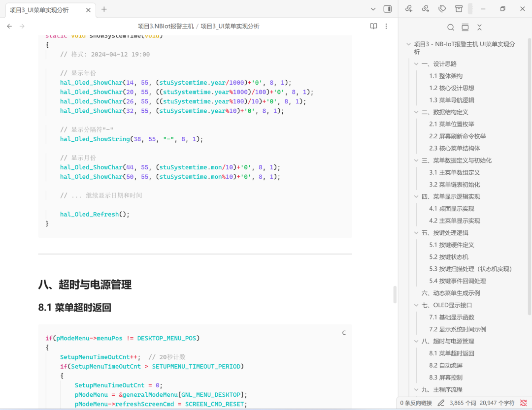532x410 pixels.
Task: Search within the outline panel
Action: (451, 28)
